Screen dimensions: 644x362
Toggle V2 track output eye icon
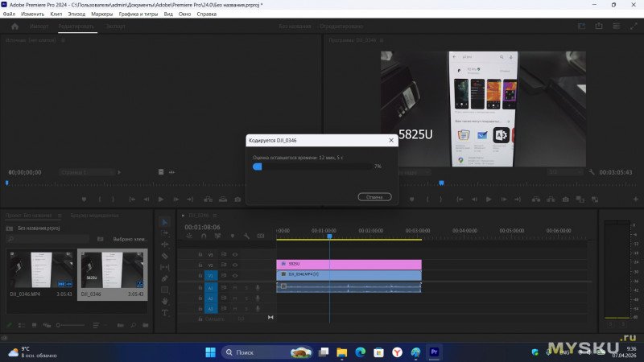(235, 265)
